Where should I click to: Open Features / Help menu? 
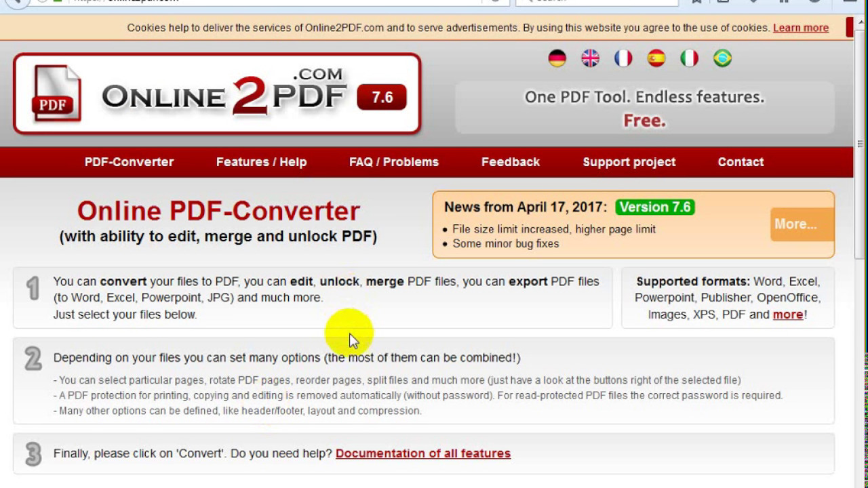(x=261, y=162)
